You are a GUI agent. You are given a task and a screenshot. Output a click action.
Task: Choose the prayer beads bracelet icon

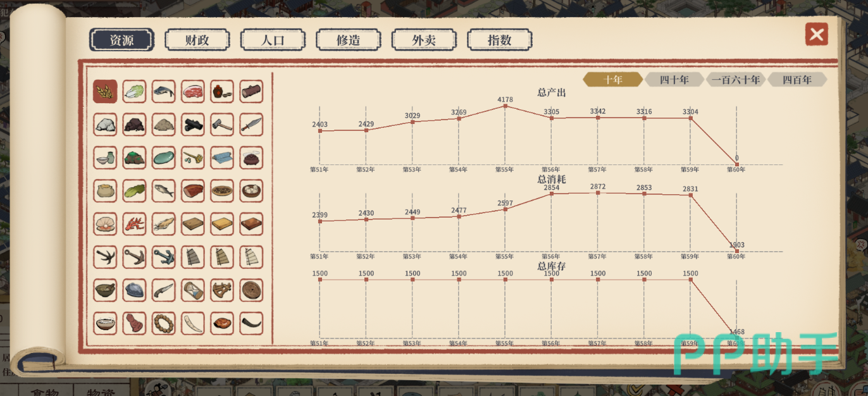pyautogui.click(x=164, y=323)
